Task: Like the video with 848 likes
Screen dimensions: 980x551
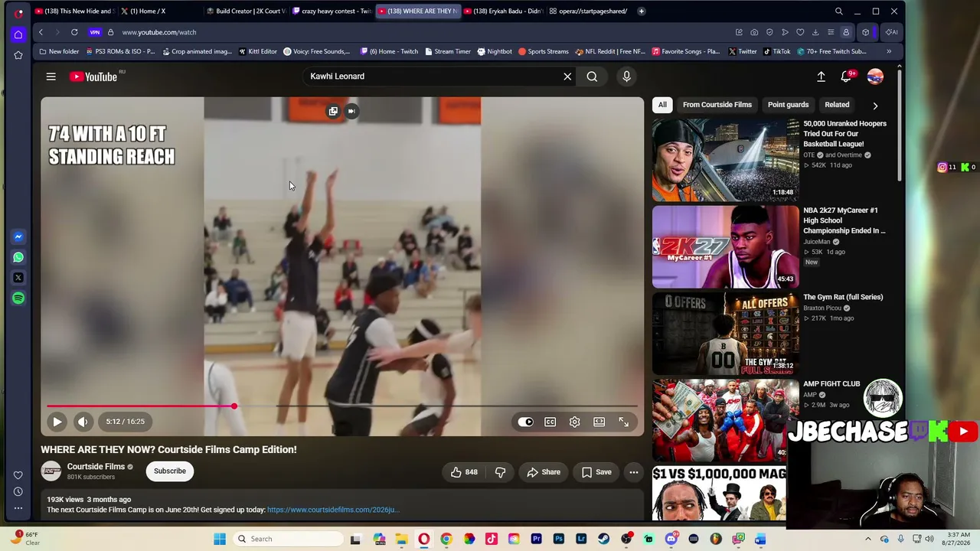Action: pyautogui.click(x=464, y=472)
